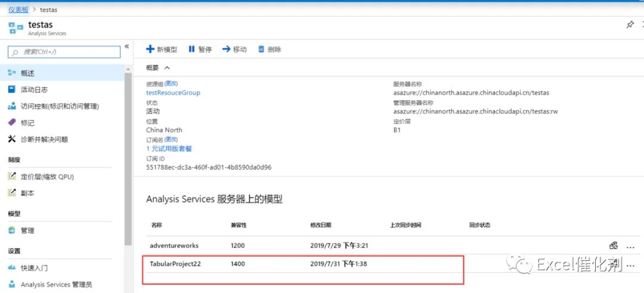This screenshot has height=293, width=644.
Task: Open 标记 in the left menu
Action: pos(27,123)
